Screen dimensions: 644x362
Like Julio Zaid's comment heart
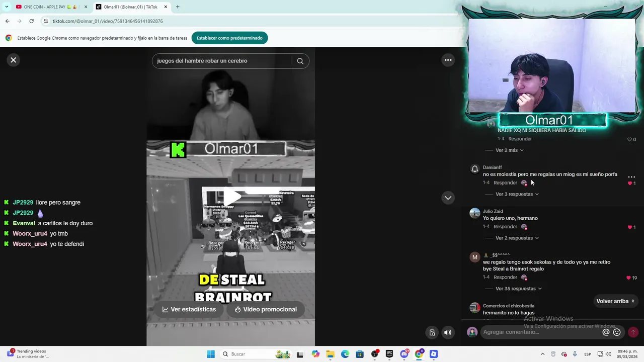pyautogui.click(x=629, y=227)
